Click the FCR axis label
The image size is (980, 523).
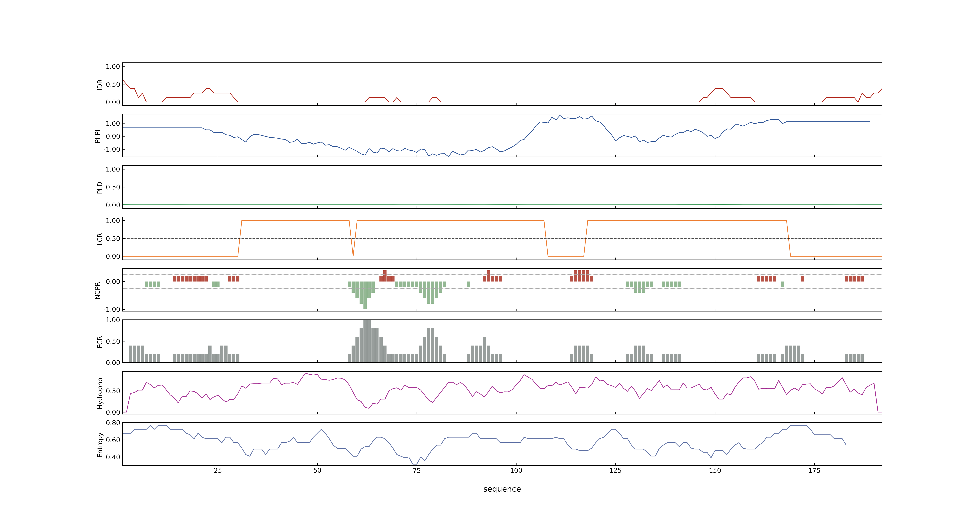(100, 341)
